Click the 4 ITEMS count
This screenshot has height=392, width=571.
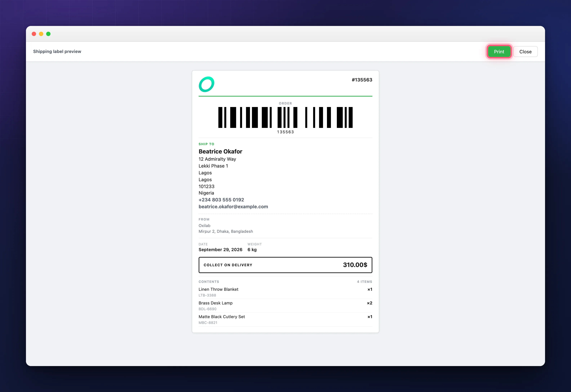click(364, 282)
